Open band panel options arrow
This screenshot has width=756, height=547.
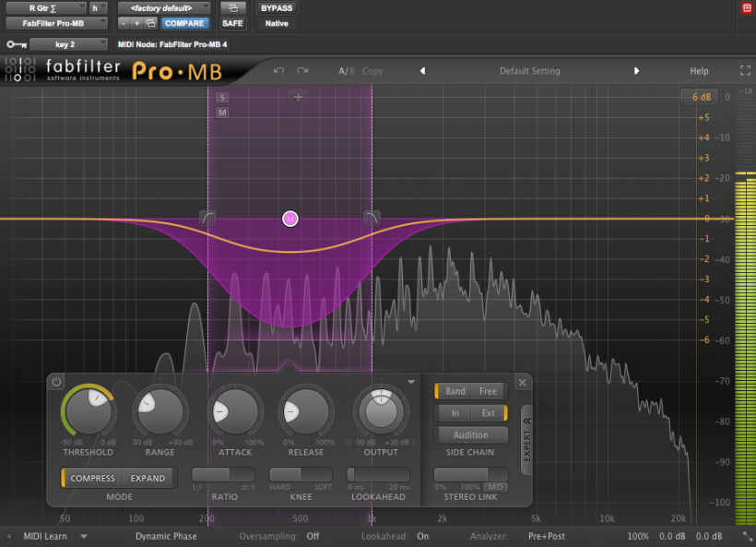click(411, 382)
